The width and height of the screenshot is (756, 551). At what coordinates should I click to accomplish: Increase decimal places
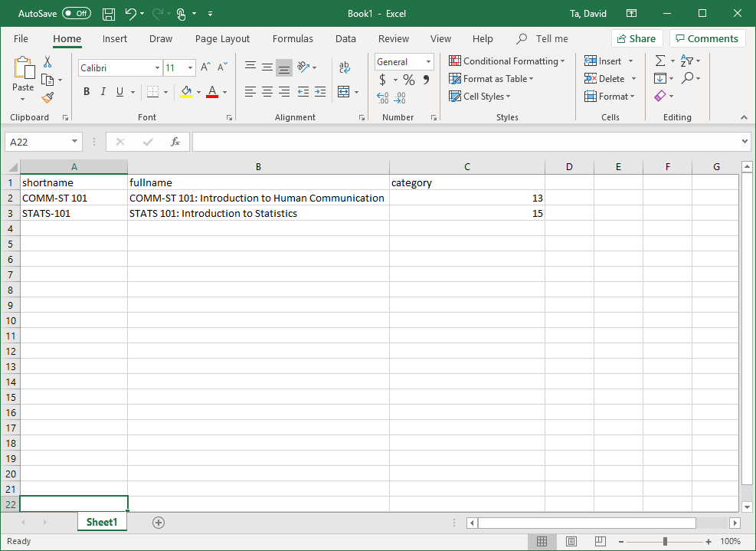(x=383, y=98)
